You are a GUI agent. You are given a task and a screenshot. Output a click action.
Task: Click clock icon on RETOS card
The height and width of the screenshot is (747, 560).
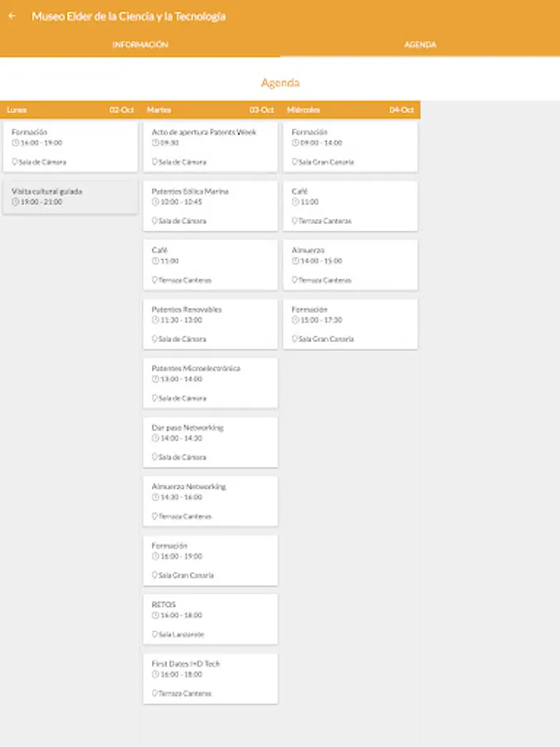[x=155, y=616]
